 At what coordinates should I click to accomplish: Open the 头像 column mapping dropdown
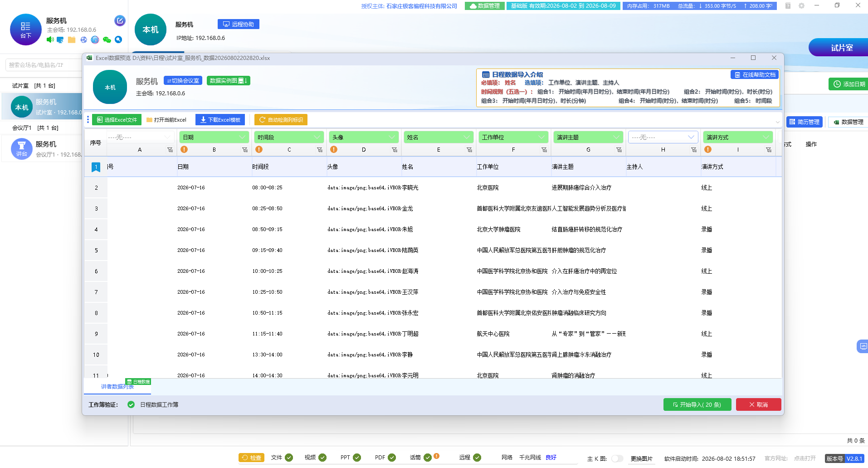point(364,137)
